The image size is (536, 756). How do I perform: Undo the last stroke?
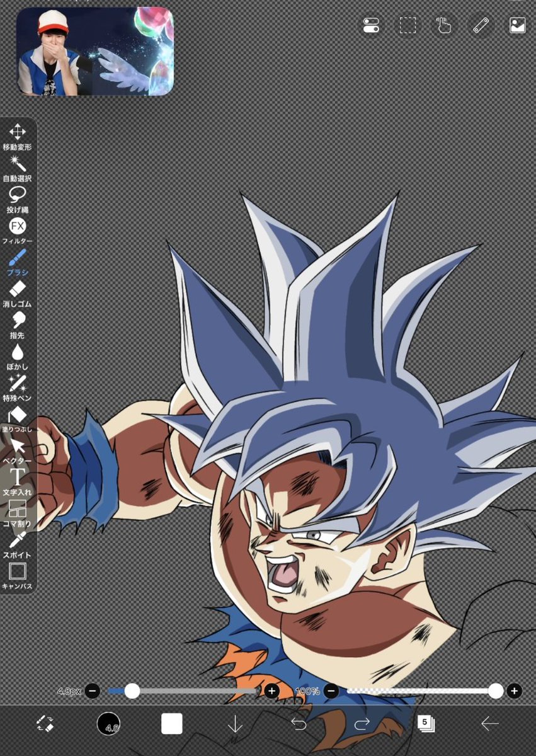[299, 724]
